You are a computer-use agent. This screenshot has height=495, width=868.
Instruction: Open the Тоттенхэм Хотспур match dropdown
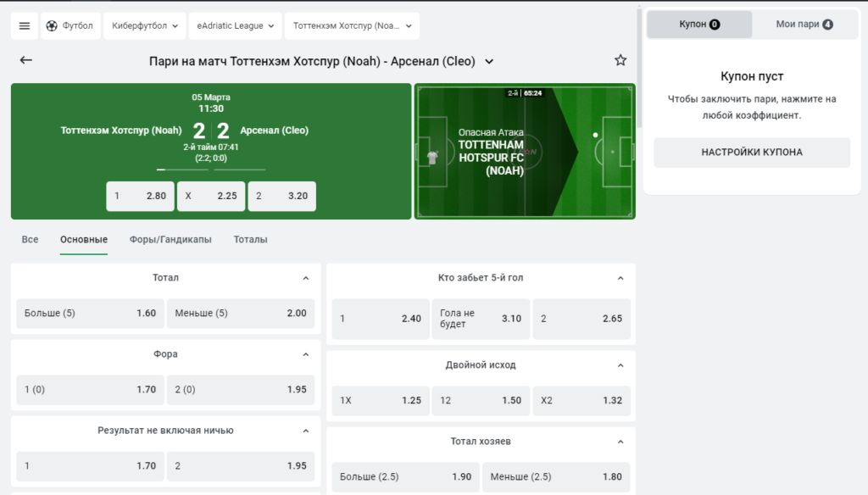click(x=352, y=25)
